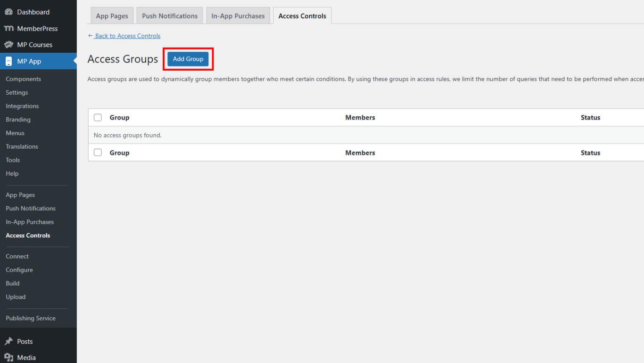This screenshot has height=363, width=644.
Task: Switch to the In-App Purchases tab
Action: (238, 16)
